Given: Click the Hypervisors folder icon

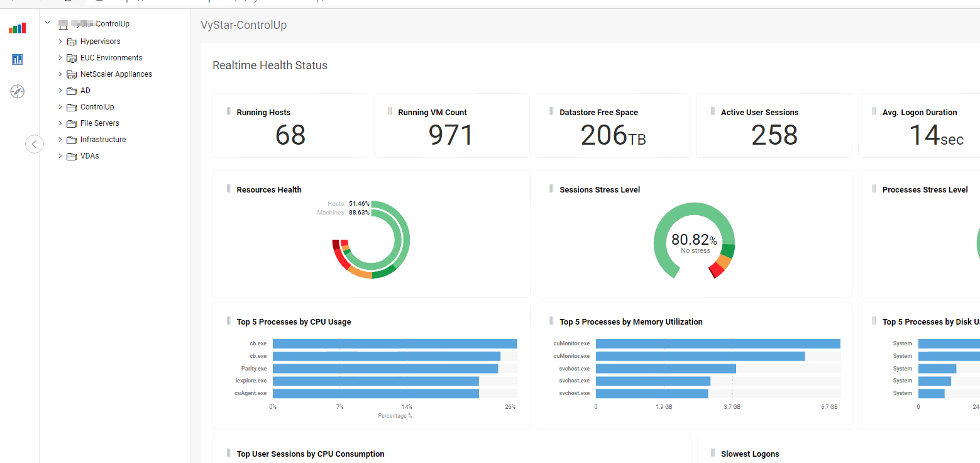Looking at the screenshot, I should point(72,42).
